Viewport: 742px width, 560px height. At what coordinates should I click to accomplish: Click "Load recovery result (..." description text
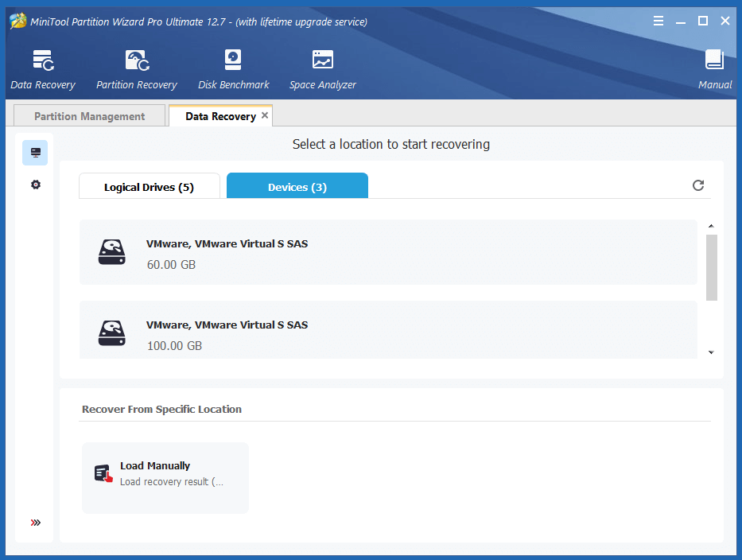[172, 482]
